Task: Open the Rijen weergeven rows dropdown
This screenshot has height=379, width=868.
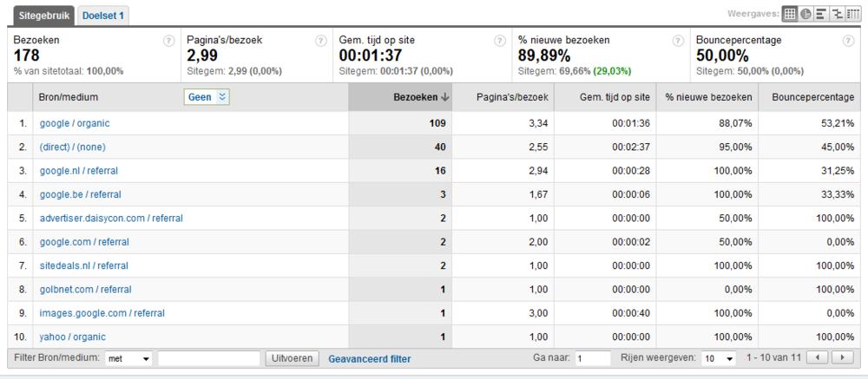Action: 718,358
